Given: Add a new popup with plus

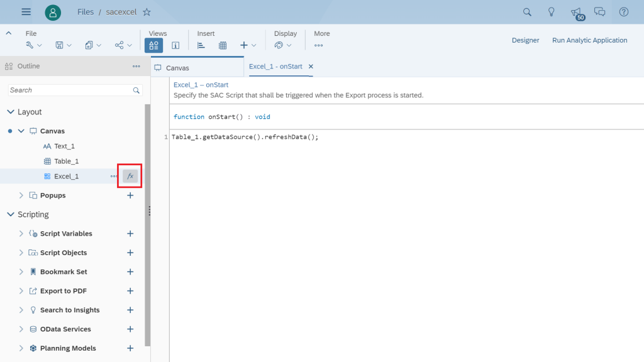Looking at the screenshot, I should pyautogui.click(x=130, y=195).
